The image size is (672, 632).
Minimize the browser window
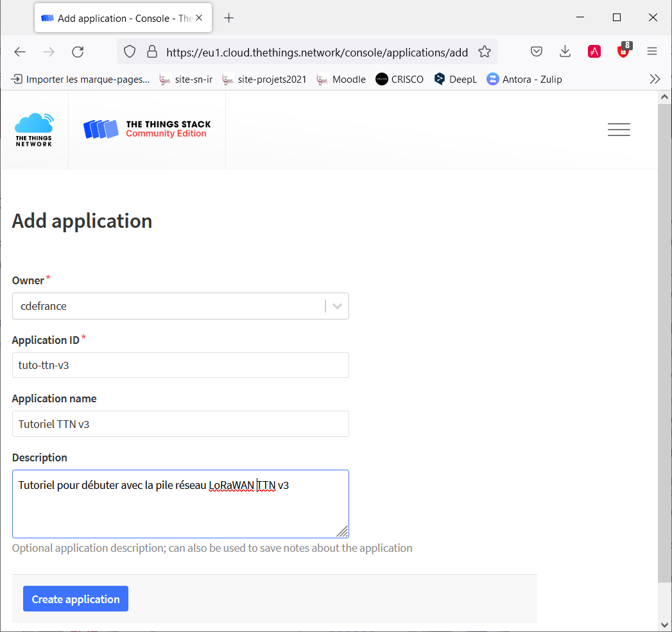[x=580, y=17]
